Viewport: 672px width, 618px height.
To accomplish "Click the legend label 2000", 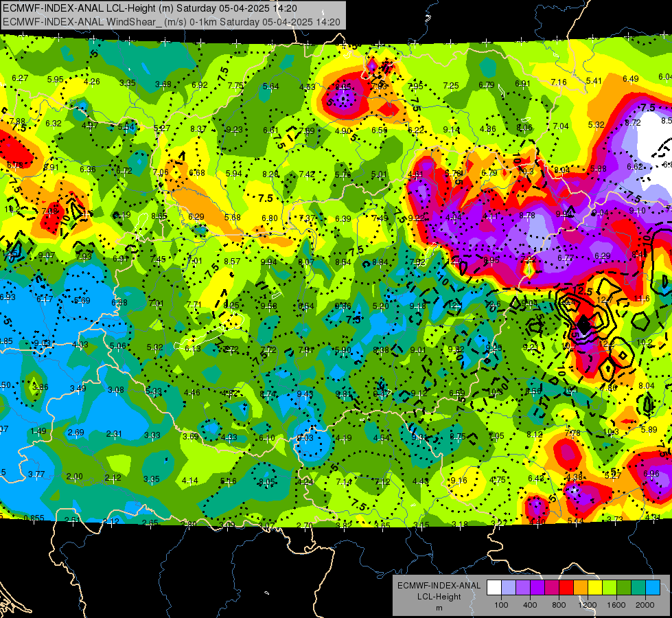I will [645, 605].
